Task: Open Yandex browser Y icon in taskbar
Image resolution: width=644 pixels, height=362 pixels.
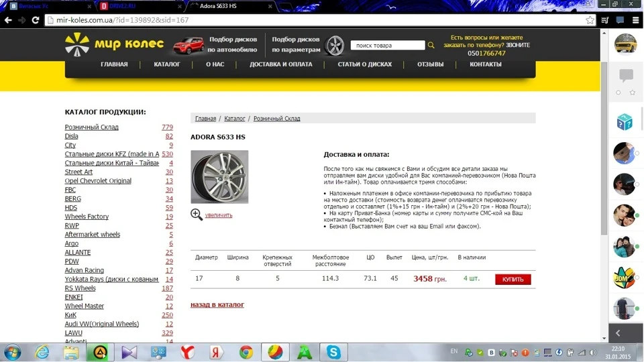Action: pyautogui.click(x=187, y=353)
